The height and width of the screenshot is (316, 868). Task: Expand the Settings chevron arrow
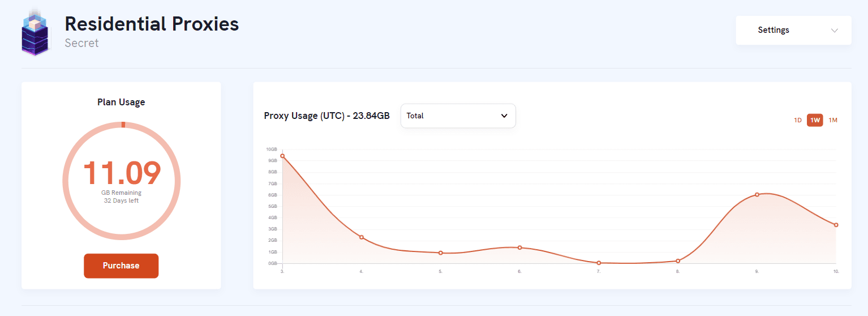[834, 31]
